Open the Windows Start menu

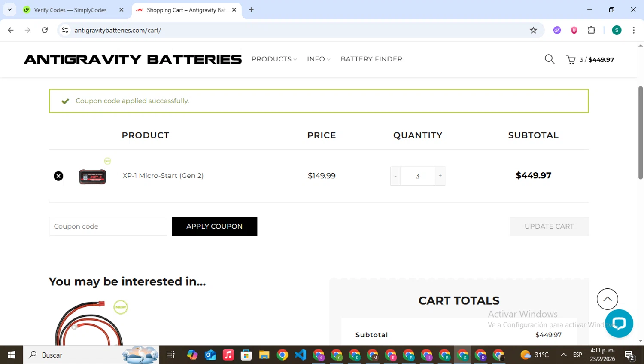point(12,355)
